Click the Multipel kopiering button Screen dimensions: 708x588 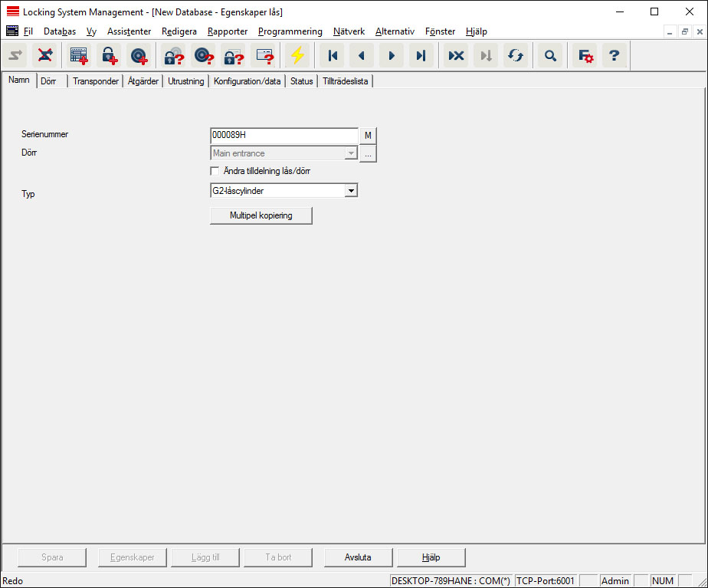point(261,215)
